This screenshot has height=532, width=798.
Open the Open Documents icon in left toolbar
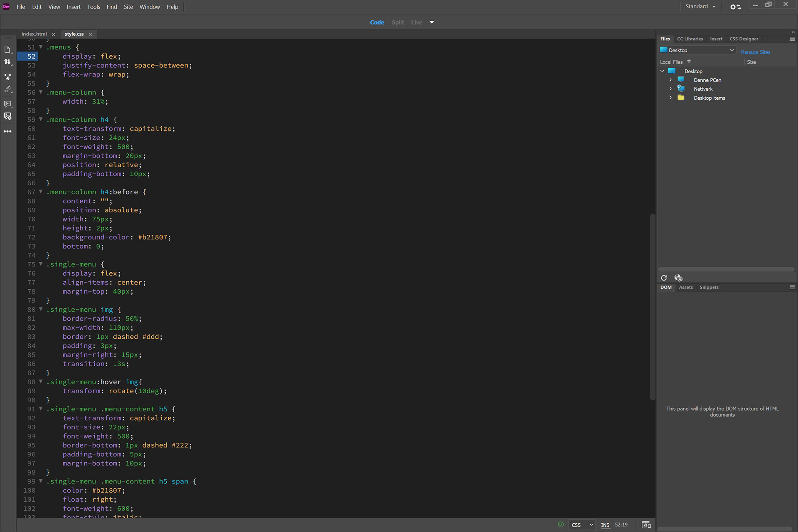point(7,50)
